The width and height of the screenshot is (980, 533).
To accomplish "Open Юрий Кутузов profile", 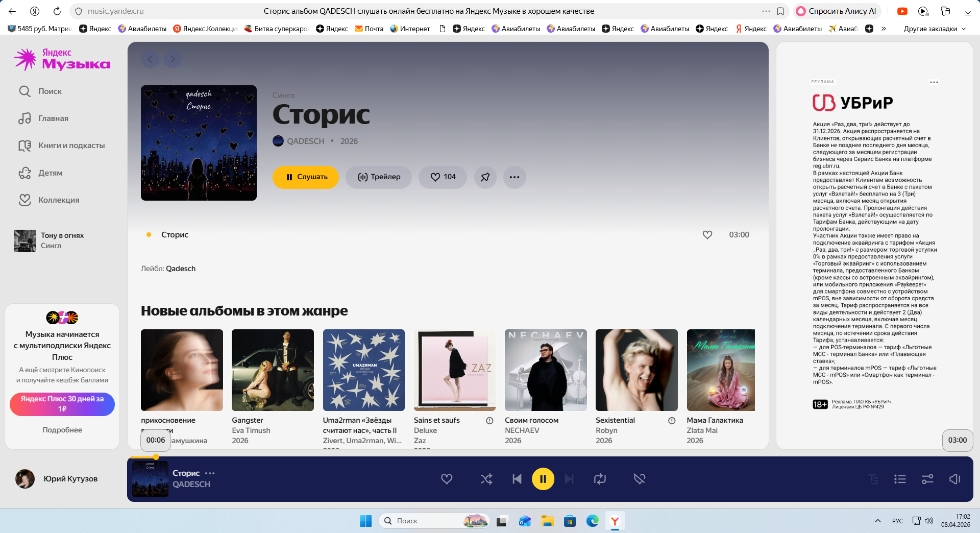I will pyautogui.click(x=56, y=479).
